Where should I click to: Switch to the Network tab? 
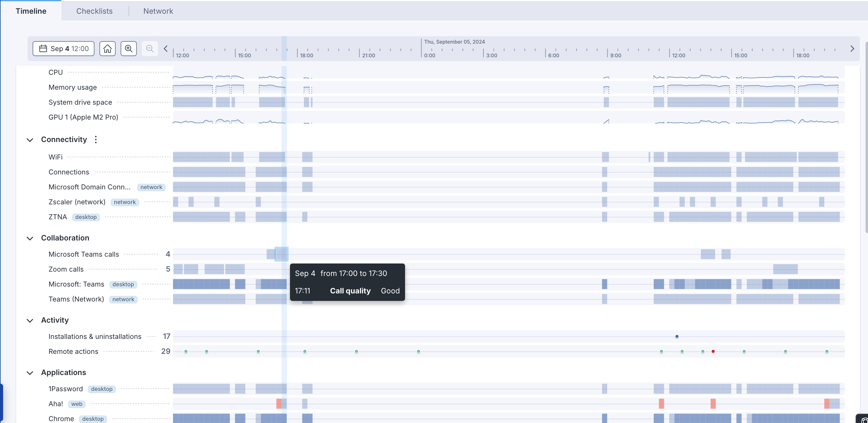pyautogui.click(x=158, y=11)
